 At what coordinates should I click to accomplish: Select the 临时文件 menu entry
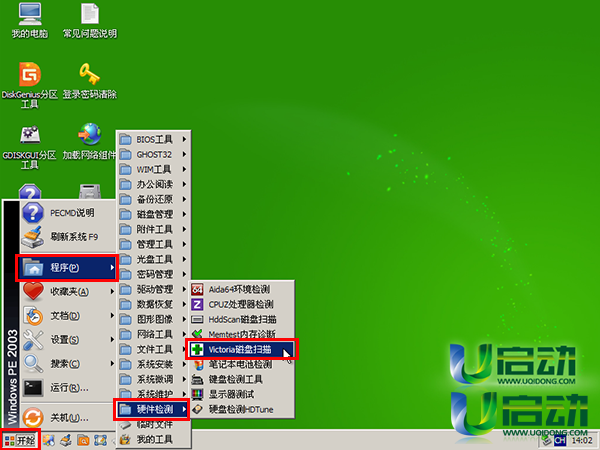click(153, 424)
